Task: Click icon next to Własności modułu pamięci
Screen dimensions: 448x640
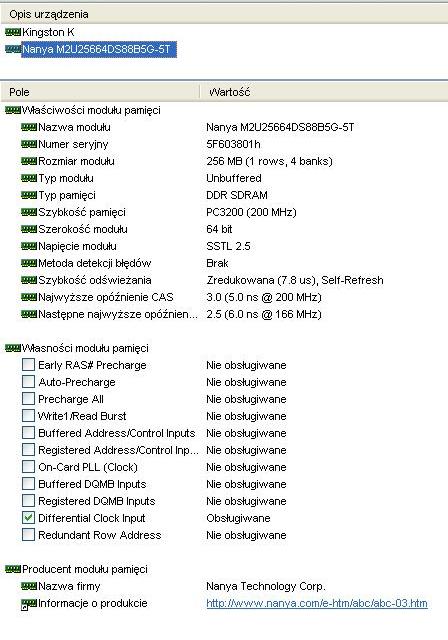Action: [x=13, y=348]
